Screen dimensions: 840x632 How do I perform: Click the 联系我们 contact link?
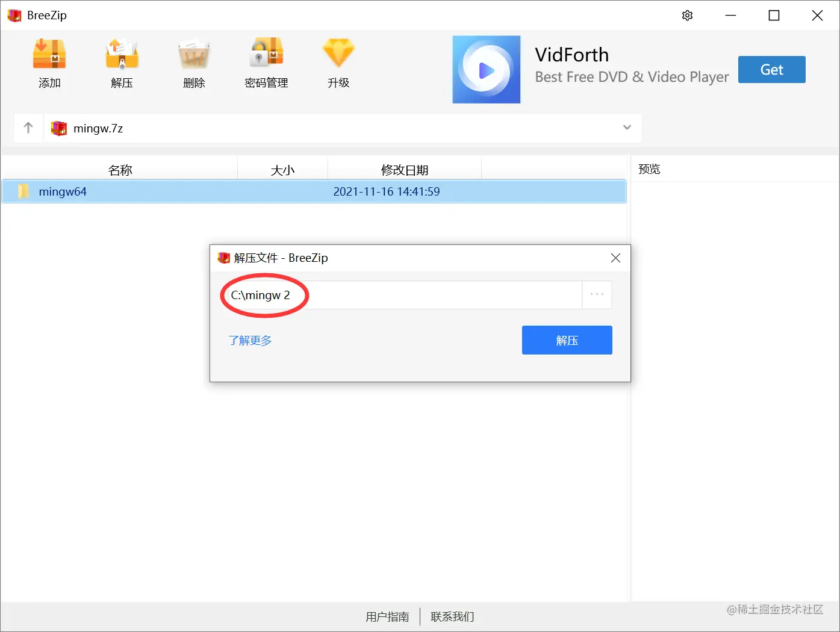coord(451,616)
